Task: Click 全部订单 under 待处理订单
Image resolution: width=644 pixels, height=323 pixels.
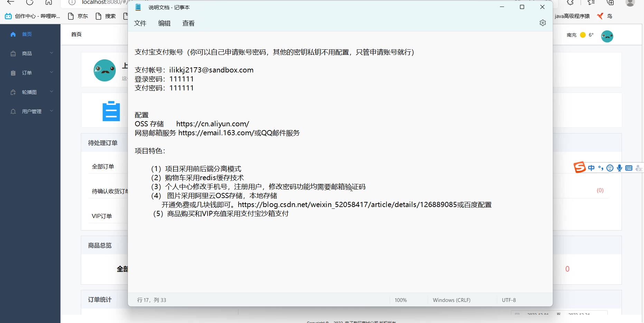Action: 103,167
